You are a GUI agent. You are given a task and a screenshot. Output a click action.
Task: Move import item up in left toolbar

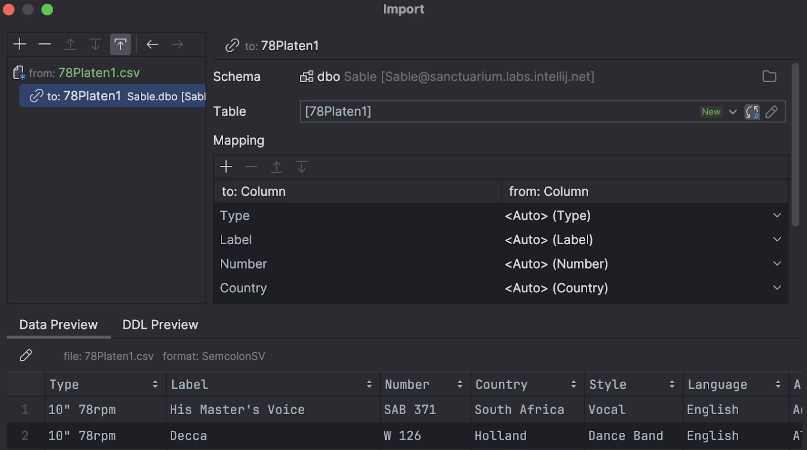tap(70, 44)
